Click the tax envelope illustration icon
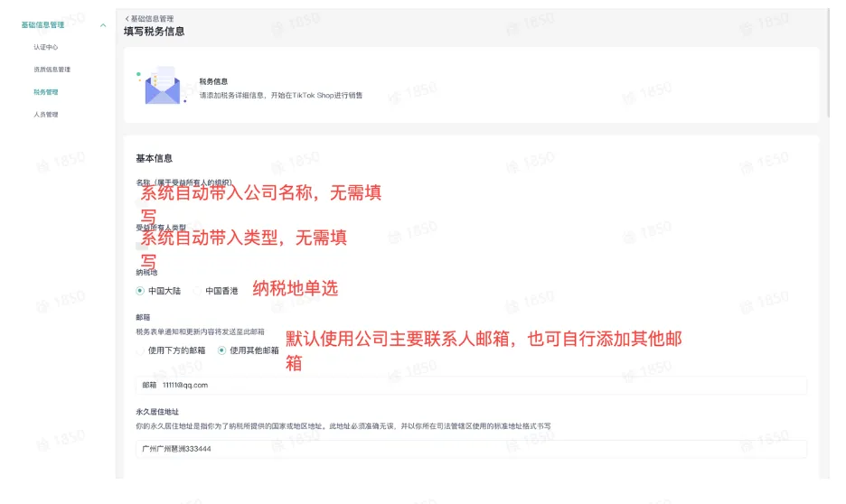 [161, 86]
